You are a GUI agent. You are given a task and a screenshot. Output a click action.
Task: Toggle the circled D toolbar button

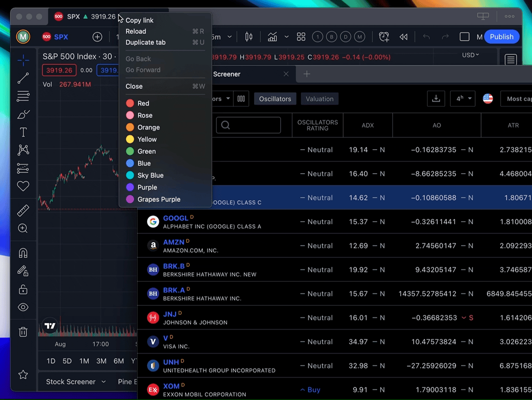pyautogui.click(x=345, y=37)
